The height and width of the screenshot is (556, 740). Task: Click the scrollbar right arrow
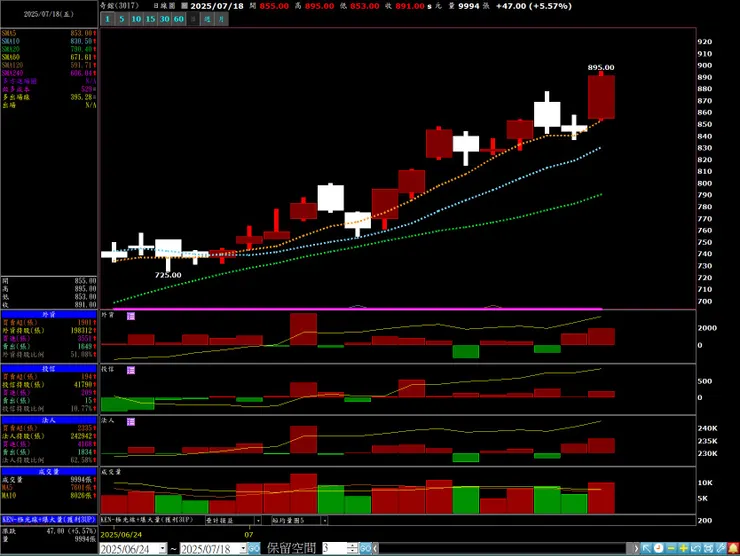pos(636,548)
